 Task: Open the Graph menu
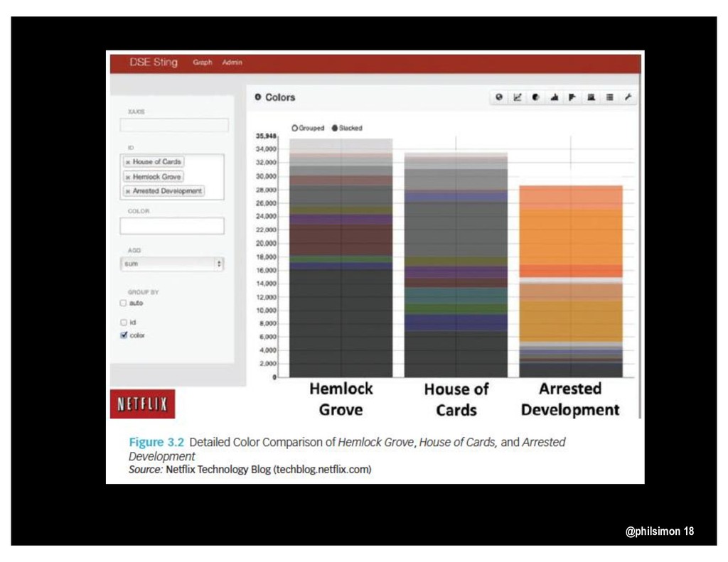click(x=203, y=63)
